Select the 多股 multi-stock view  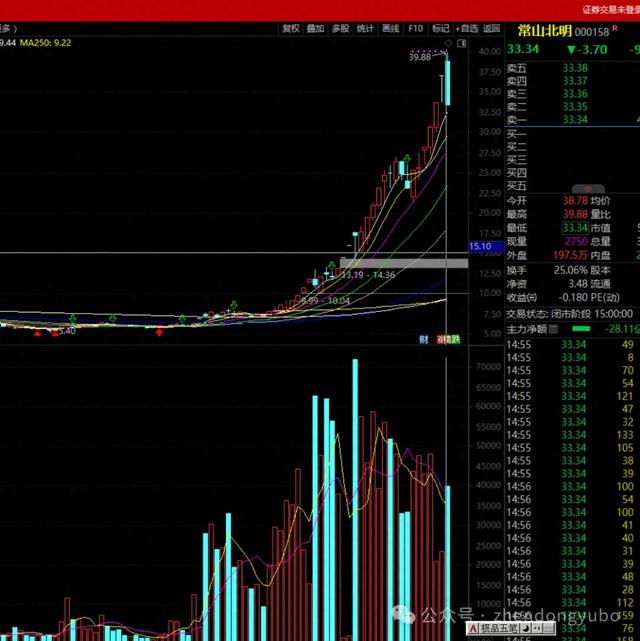tap(341, 29)
